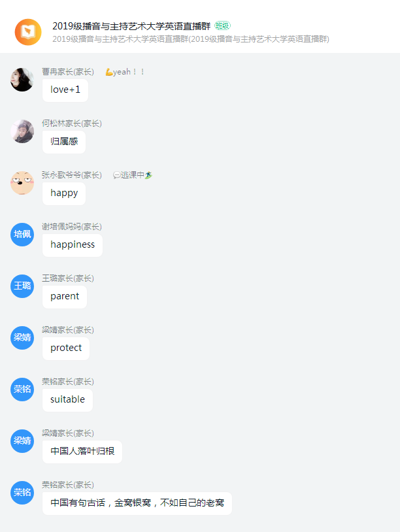Click the gray group subtitle description
Viewport: 400px width, 532px height.
pyautogui.click(x=191, y=39)
